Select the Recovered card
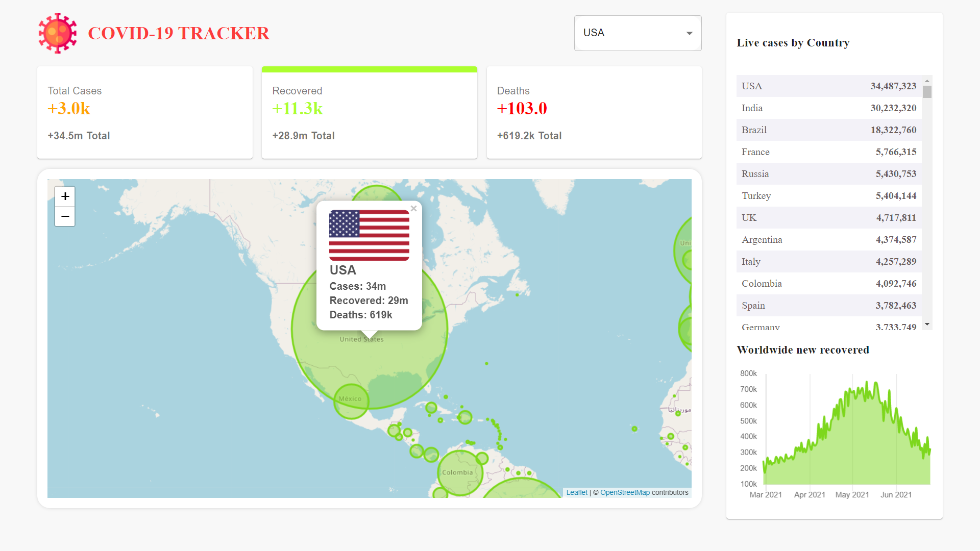The image size is (980, 551). pos(369,113)
